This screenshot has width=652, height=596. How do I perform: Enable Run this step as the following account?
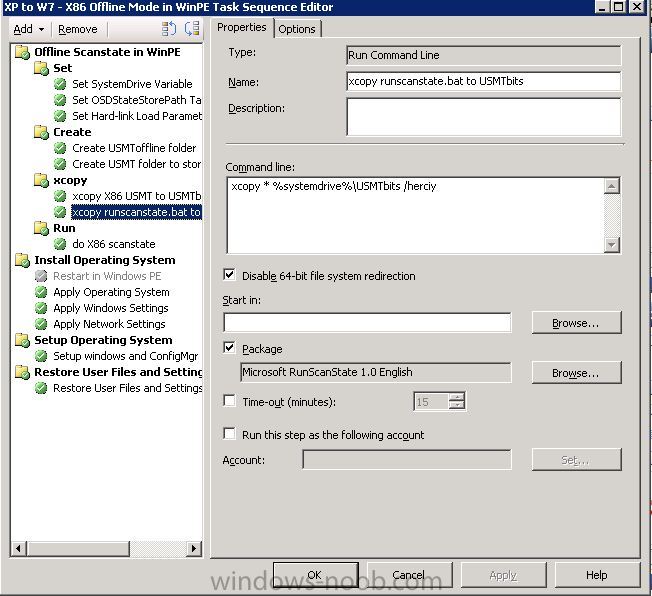[229, 434]
